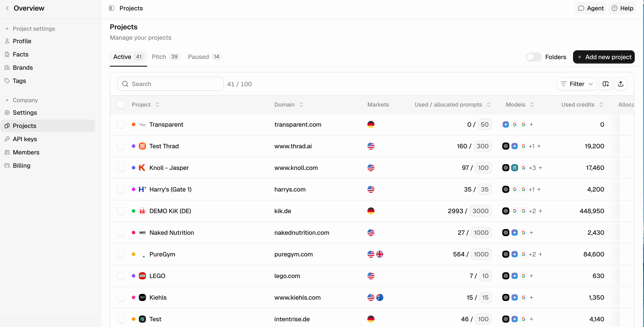644x327 pixels.
Task: Add a model to LEGO row
Action: [532, 276]
